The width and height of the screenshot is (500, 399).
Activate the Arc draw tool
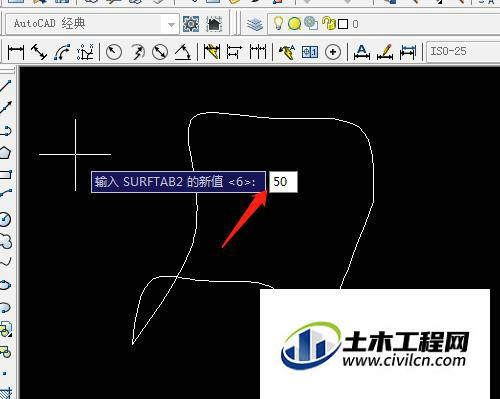point(6,194)
